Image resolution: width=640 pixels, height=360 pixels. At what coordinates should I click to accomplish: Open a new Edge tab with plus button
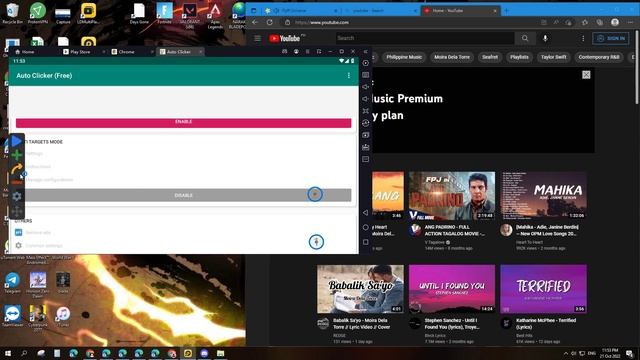click(506, 11)
